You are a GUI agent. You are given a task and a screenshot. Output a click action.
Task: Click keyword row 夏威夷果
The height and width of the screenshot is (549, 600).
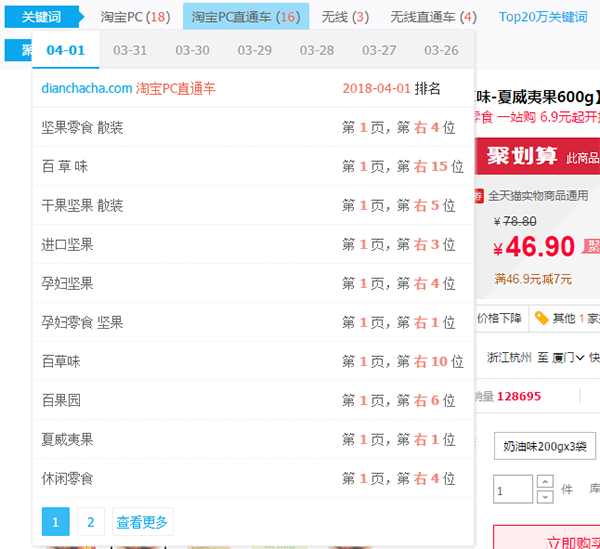253,440
